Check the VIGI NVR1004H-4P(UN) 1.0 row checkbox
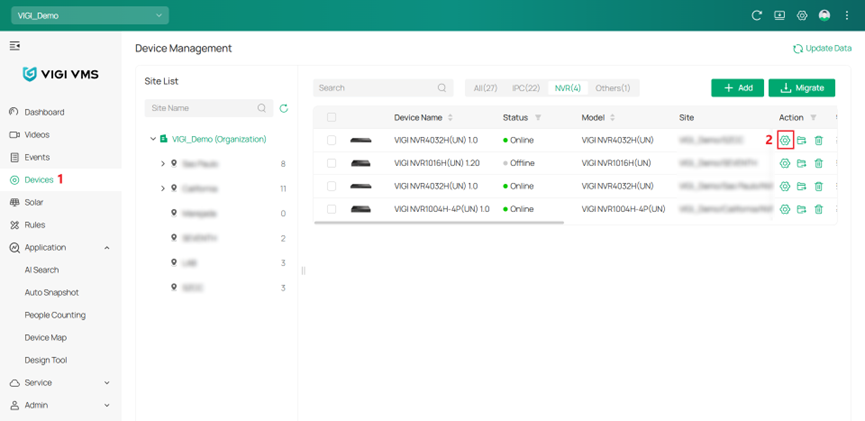The width and height of the screenshot is (865, 421). (331, 209)
